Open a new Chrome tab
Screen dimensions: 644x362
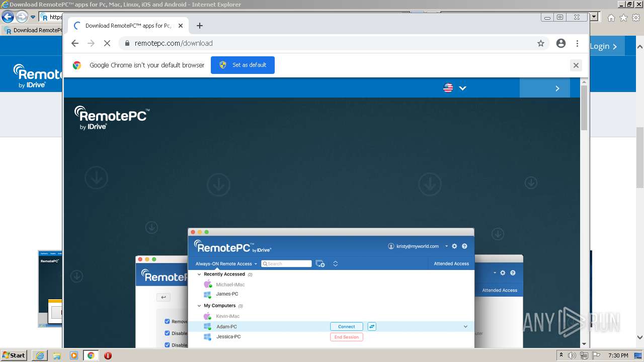click(200, 26)
